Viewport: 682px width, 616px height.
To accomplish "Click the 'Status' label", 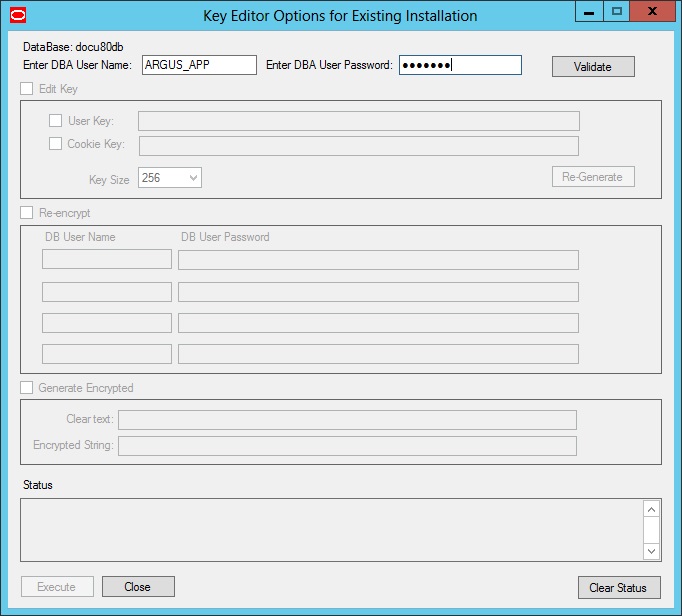I will coord(38,485).
